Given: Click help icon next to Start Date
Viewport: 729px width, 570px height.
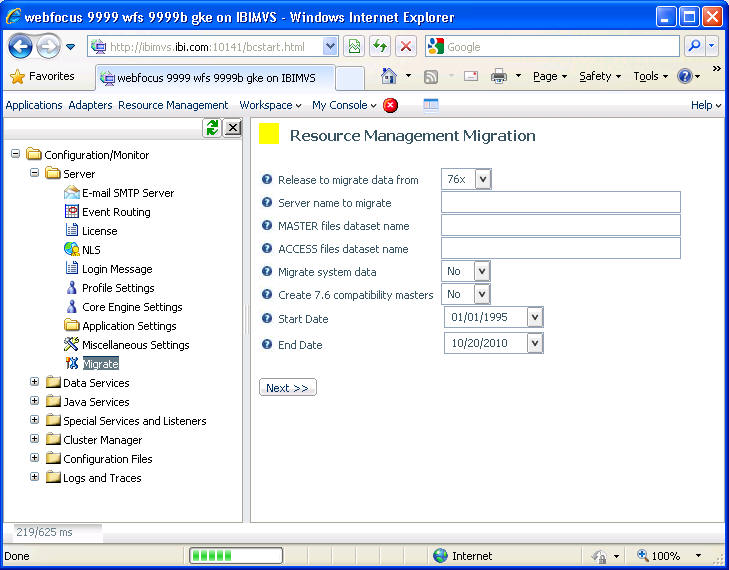Looking at the screenshot, I should (x=267, y=318).
